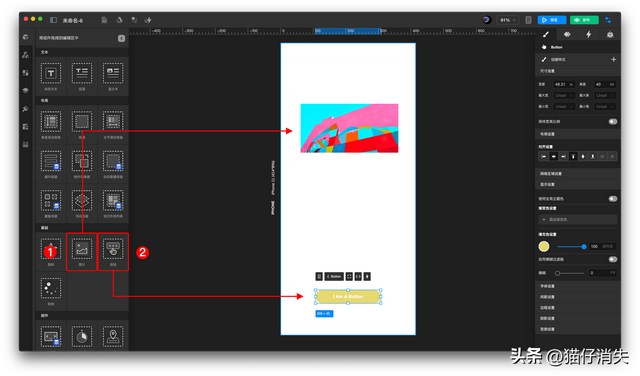Select the loading dots component
The width and height of the screenshot is (640, 376).
tap(51, 288)
